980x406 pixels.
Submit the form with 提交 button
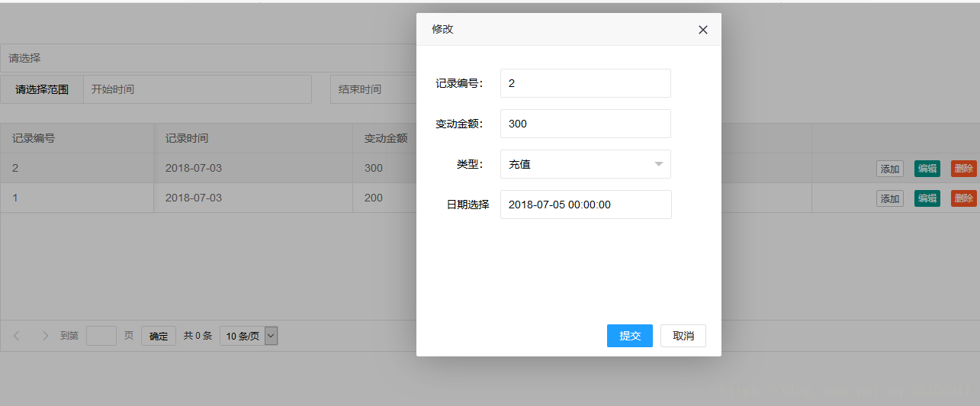[630, 336]
